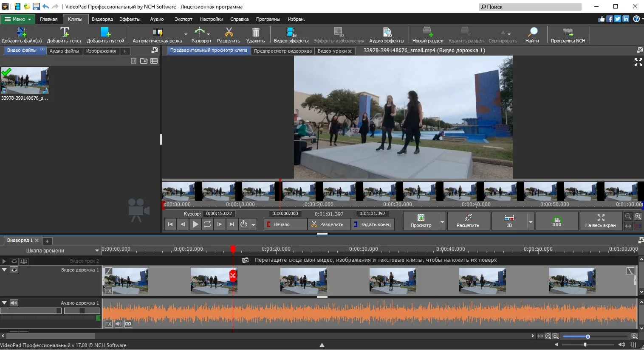The width and height of the screenshot is (644, 350).
Task: Click the red scissors split marker on timeline
Action: 233,275
